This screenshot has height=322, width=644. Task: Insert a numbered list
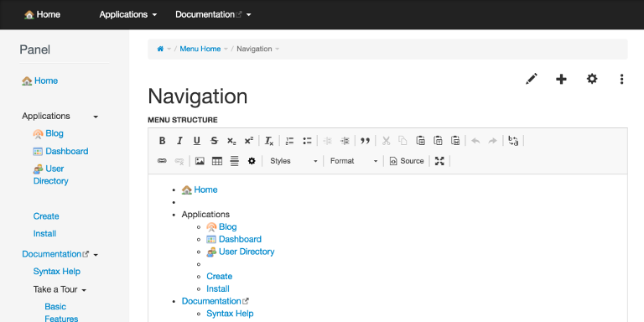point(289,141)
